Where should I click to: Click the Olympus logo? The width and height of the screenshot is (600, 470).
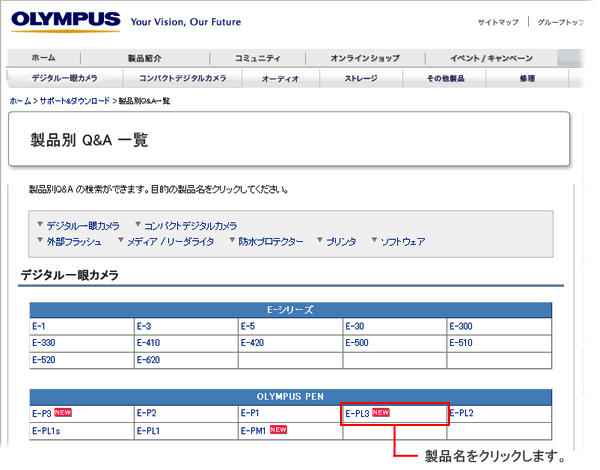[x=65, y=21]
